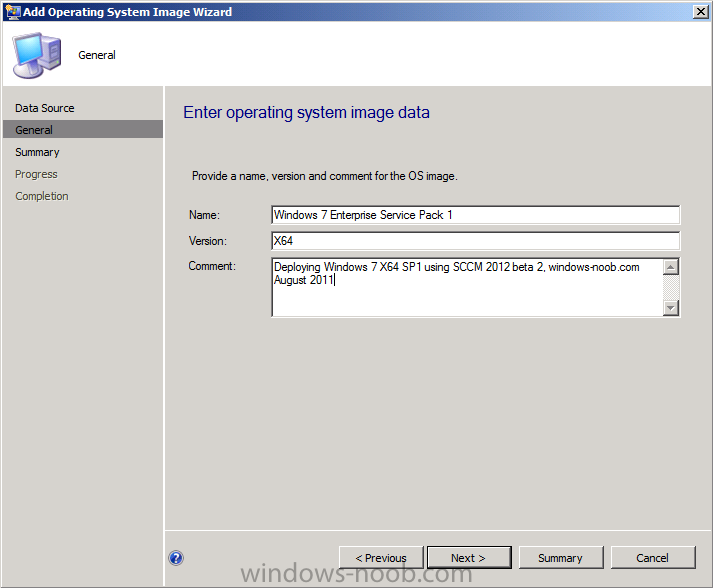The height and width of the screenshot is (588, 713).
Task: Cancel the wizard
Action: tap(653, 558)
